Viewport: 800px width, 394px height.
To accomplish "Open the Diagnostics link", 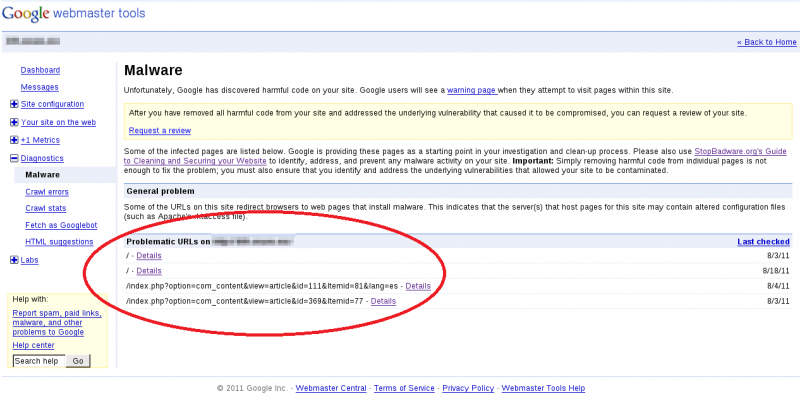I will [42, 159].
